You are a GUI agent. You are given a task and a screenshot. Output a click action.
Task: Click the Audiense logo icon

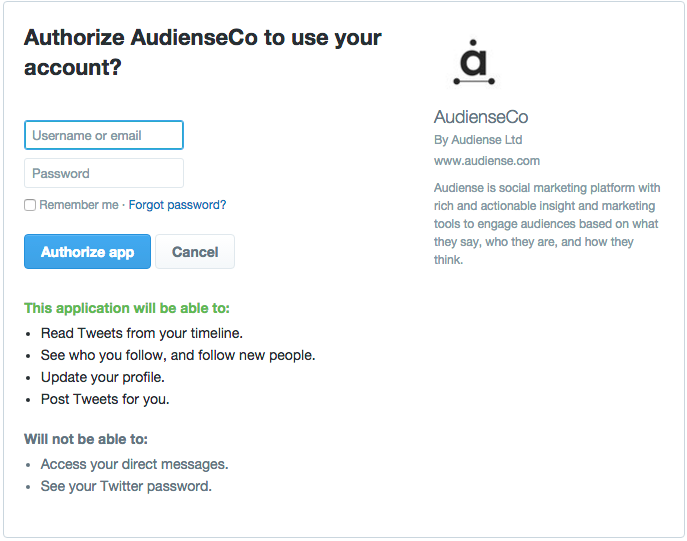point(474,62)
